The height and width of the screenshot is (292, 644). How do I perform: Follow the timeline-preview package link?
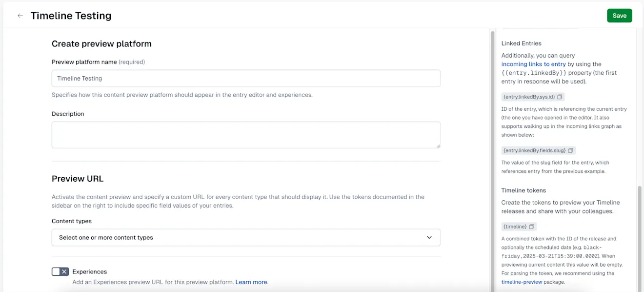tap(522, 282)
